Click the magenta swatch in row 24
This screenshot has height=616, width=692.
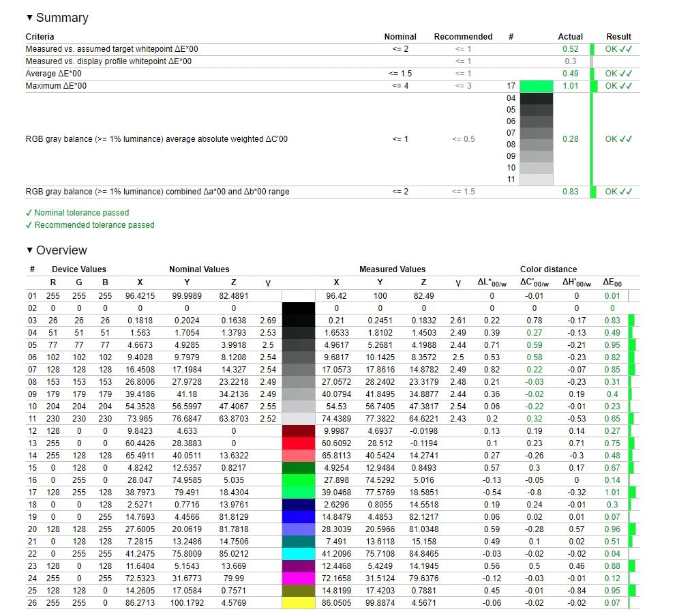click(299, 578)
